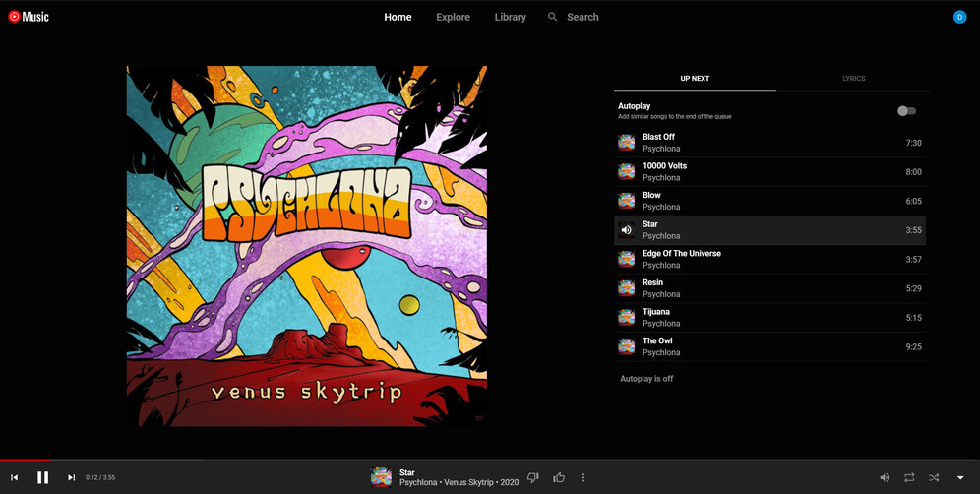Click the Resin album thumbnail
The image size is (980, 494).
click(626, 288)
